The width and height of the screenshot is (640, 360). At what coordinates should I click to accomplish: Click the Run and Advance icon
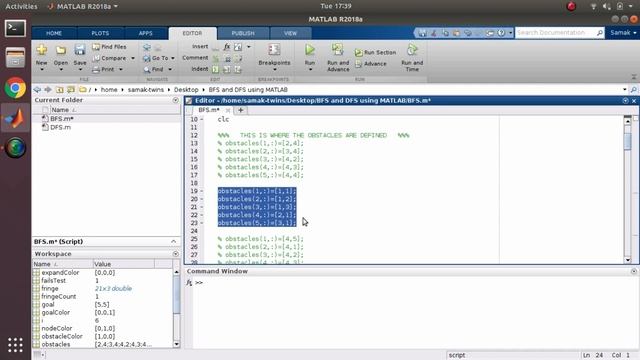[x=338, y=50]
